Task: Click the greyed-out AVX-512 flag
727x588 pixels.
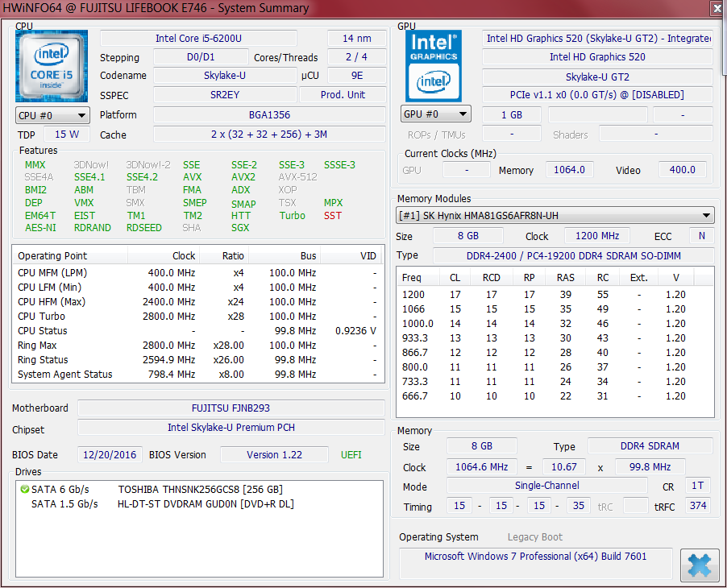Action: (297, 177)
